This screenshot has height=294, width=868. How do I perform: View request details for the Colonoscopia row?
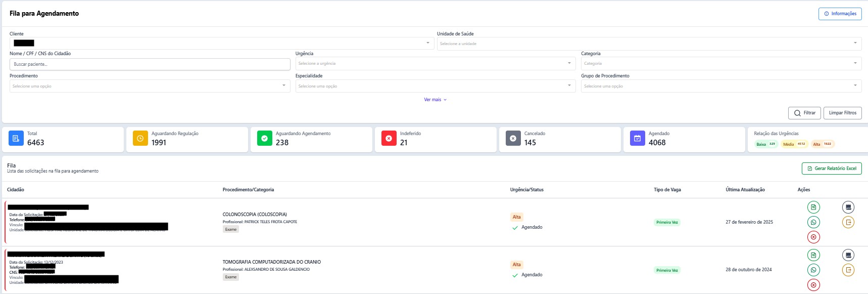[813, 207]
